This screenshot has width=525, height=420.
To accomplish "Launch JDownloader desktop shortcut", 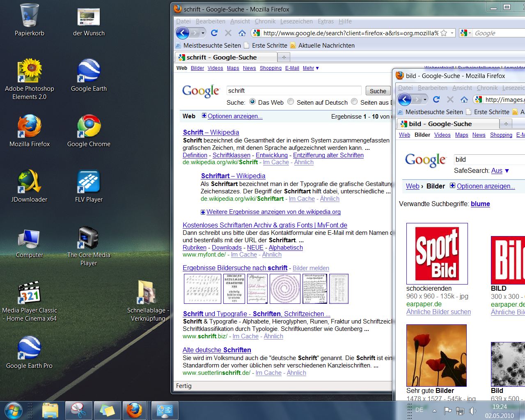I will (x=29, y=186).
